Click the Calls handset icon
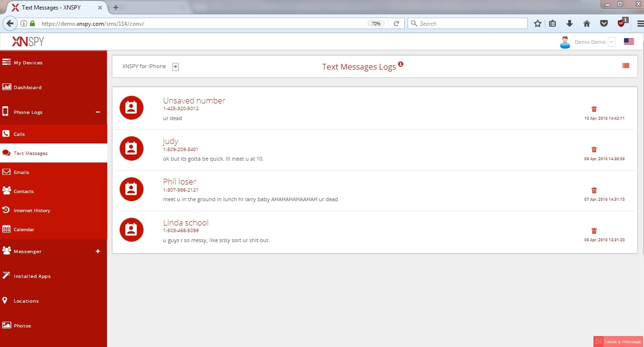Screen dimensions: 644x347 [6, 133]
